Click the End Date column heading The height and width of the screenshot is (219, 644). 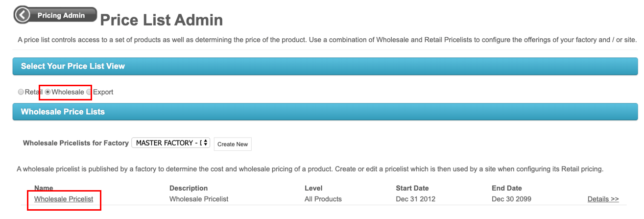click(506, 188)
